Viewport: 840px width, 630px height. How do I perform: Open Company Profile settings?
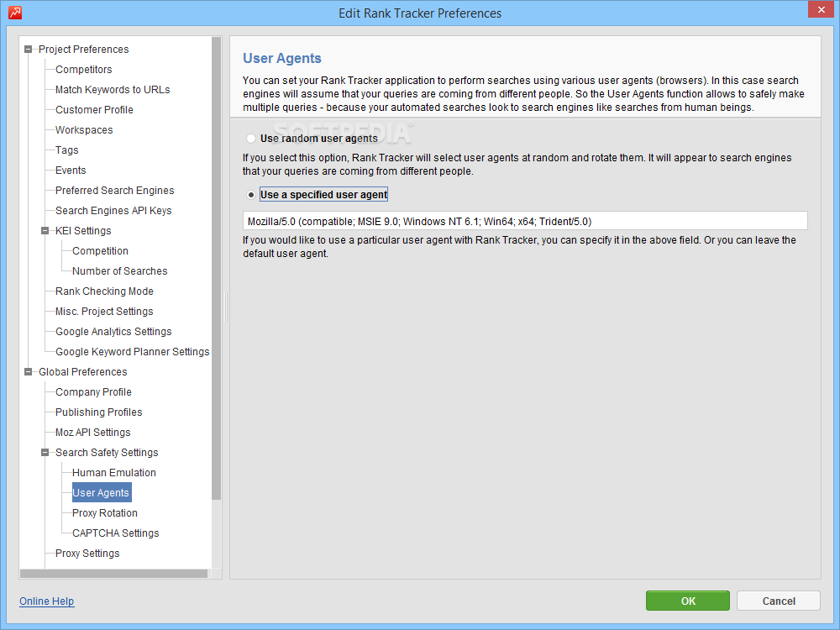pos(93,392)
